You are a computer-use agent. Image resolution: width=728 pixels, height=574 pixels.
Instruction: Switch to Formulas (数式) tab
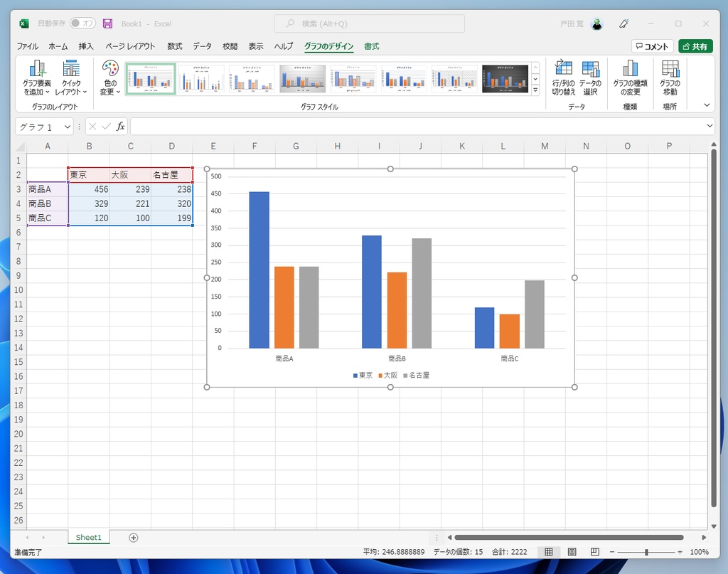175,46
